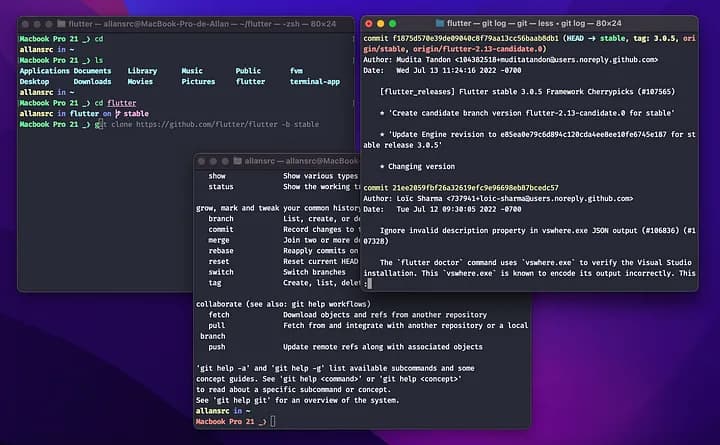Screen dimensions: 720x445
Task: Click the 'Changing version' bullet line
Action: point(417,166)
